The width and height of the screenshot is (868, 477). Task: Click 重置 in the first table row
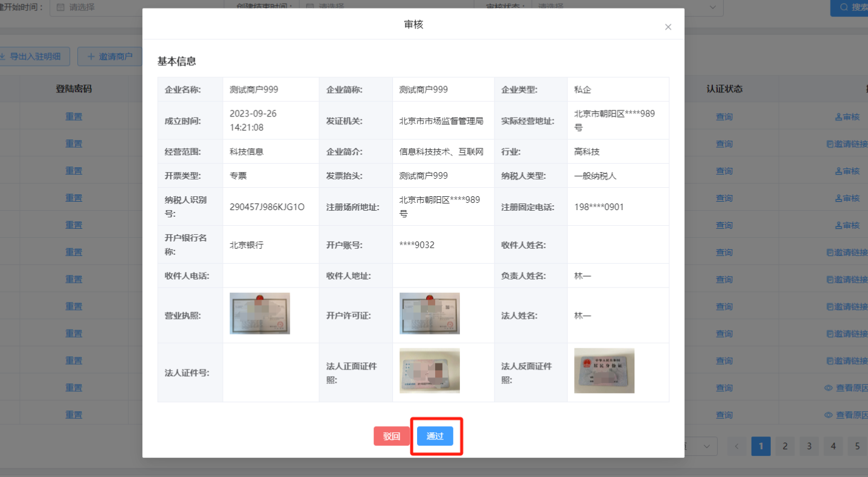(x=74, y=117)
